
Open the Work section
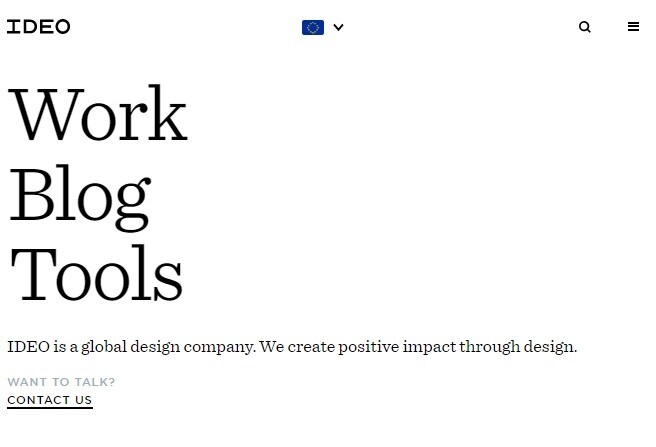tap(98, 115)
